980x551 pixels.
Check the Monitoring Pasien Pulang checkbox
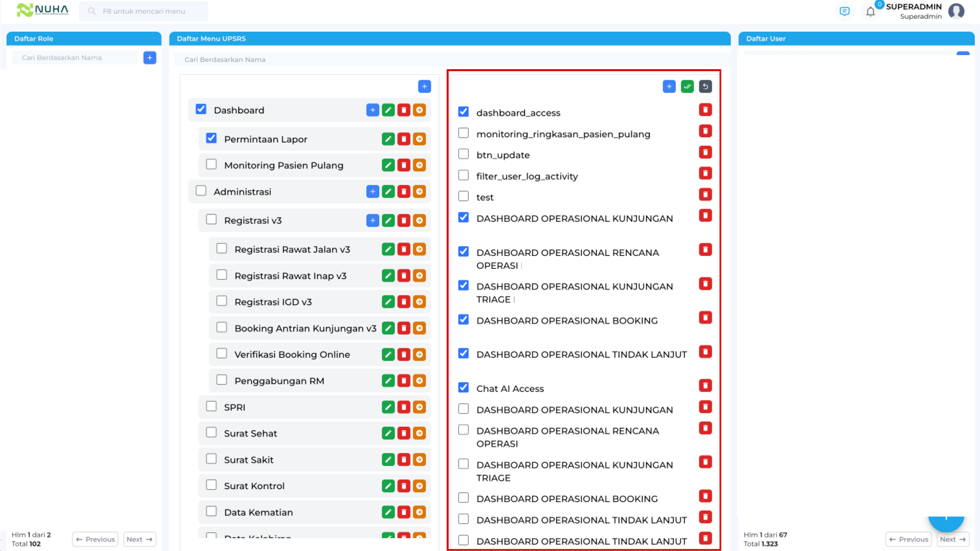pos(211,164)
